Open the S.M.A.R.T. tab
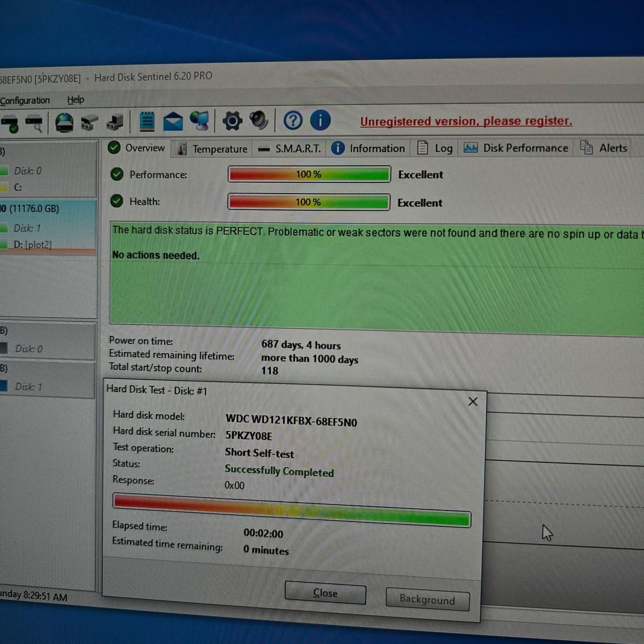Viewport: 644px width, 644px height. [x=289, y=149]
